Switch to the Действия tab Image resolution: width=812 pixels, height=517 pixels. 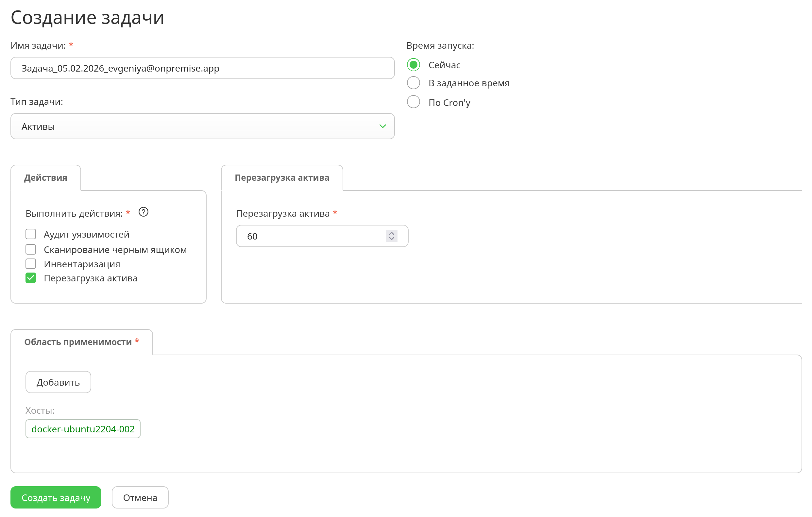[45, 177]
